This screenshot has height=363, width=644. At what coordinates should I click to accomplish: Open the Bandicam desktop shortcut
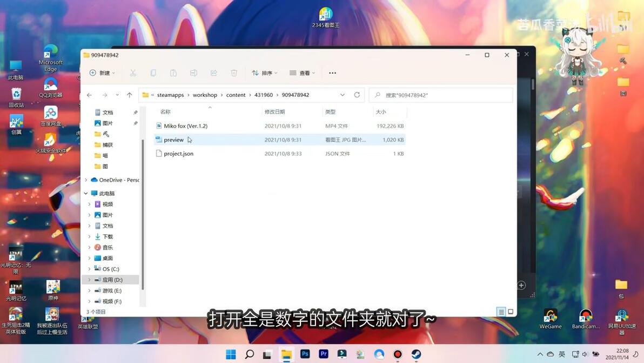point(586,319)
